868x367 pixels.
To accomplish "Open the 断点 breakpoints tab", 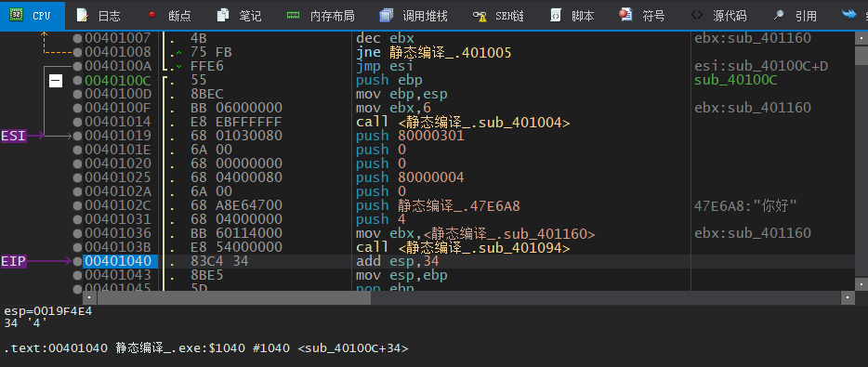I will pos(170,16).
